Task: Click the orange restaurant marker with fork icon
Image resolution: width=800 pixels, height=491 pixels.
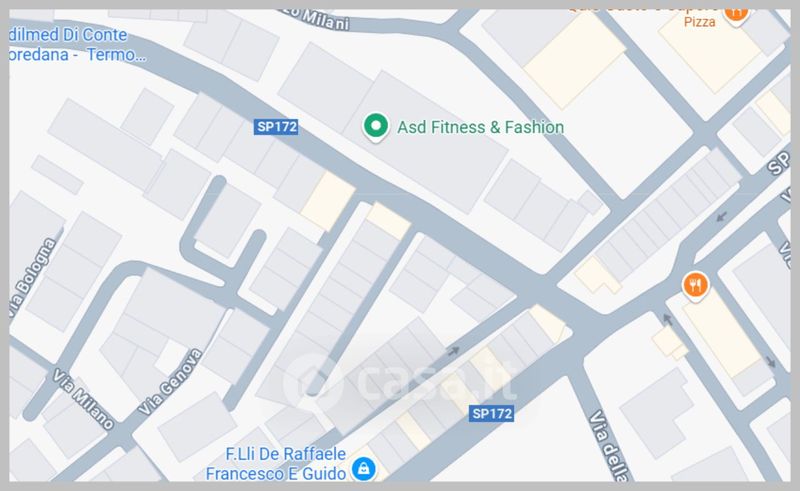Action: (695, 286)
